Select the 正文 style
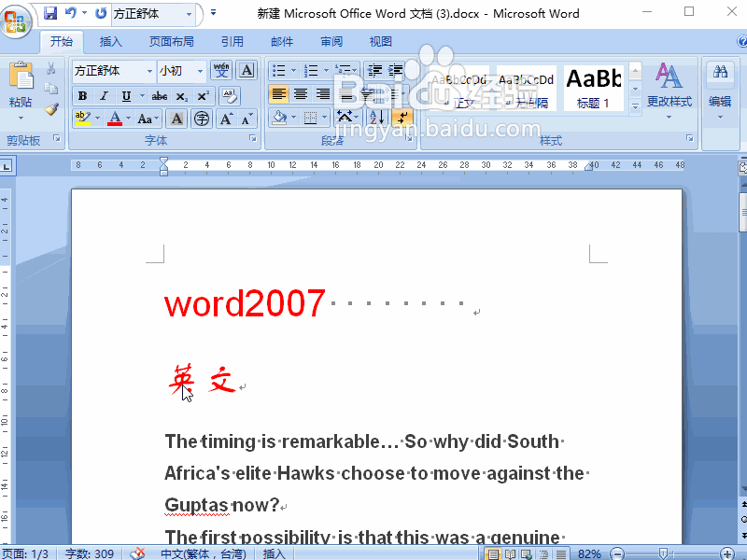Image resolution: width=747 pixels, height=560 pixels. (459, 88)
